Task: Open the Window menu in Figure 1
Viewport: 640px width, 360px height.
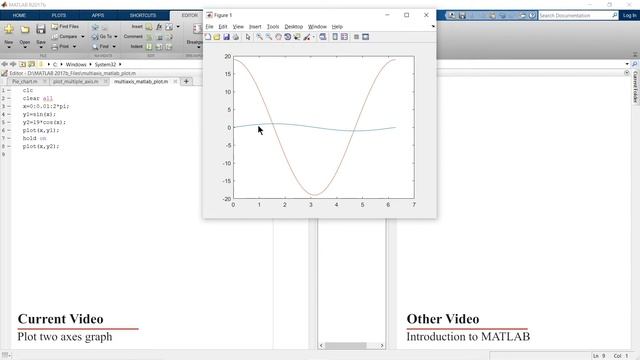Action: pos(317,27)
